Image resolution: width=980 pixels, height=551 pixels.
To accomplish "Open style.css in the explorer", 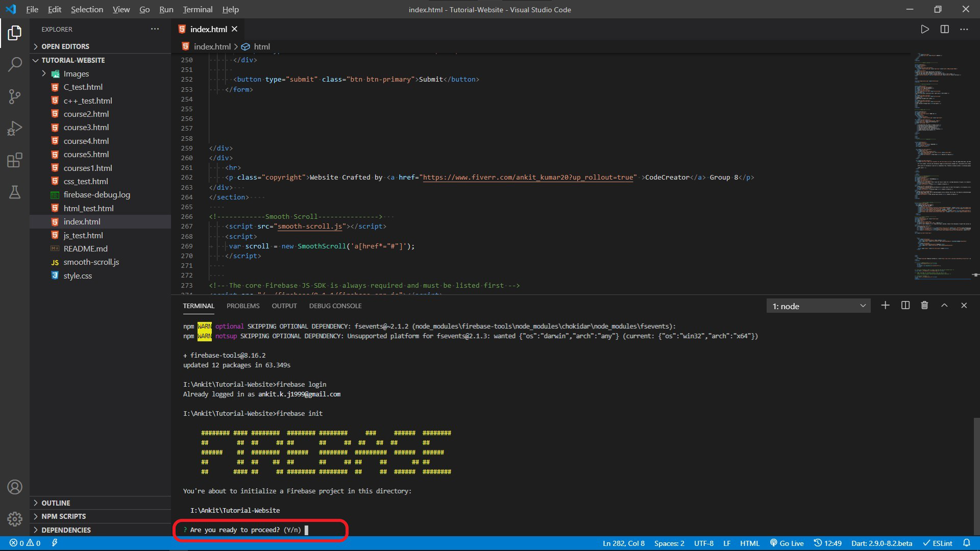I will click(x=78, y=275).
